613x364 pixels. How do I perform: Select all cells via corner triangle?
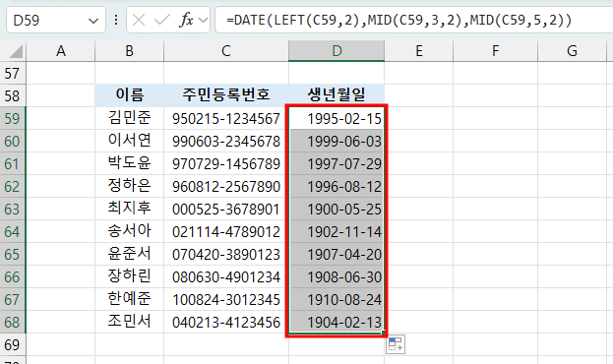(13, 51)
